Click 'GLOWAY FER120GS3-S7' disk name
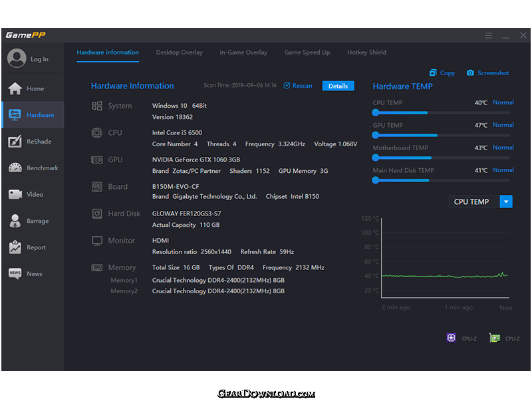The width and height of the screenshot is (532, 399). (186, 213)
